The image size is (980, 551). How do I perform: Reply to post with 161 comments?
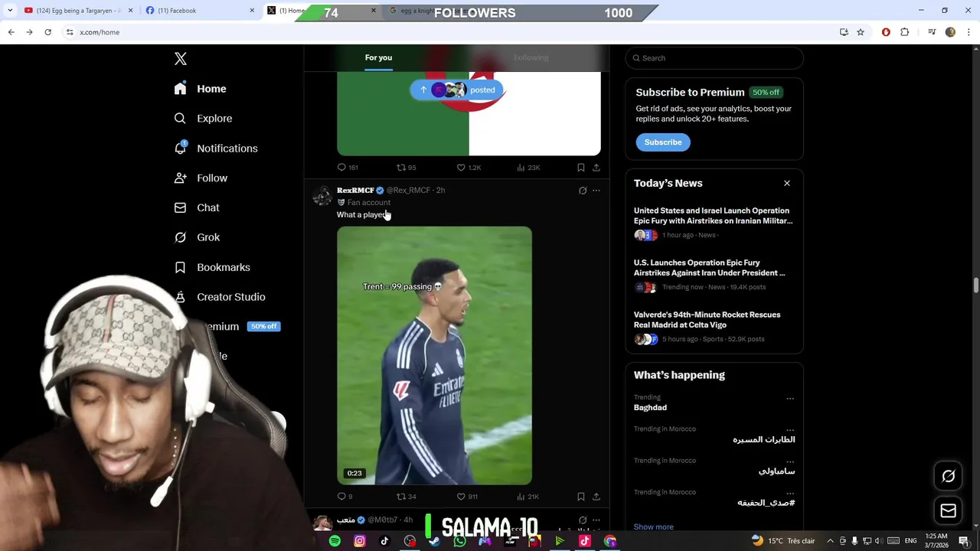tap(348, 168)
